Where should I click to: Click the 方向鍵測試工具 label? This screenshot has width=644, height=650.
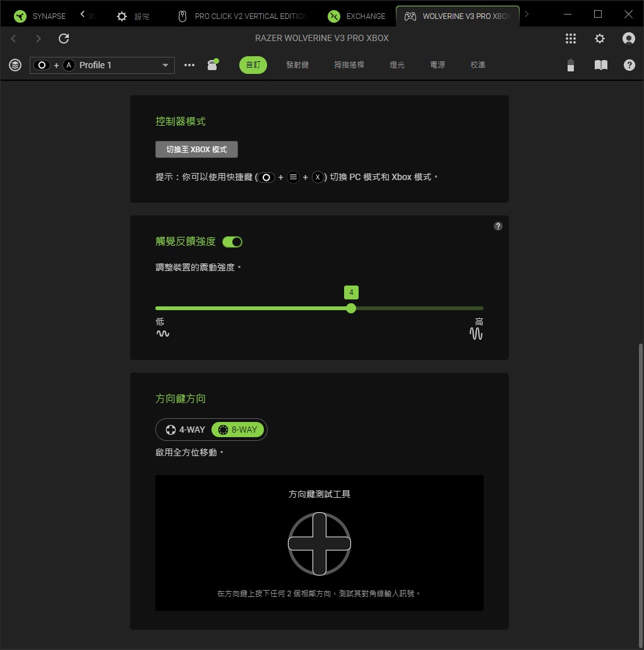(x=319, y=494)
